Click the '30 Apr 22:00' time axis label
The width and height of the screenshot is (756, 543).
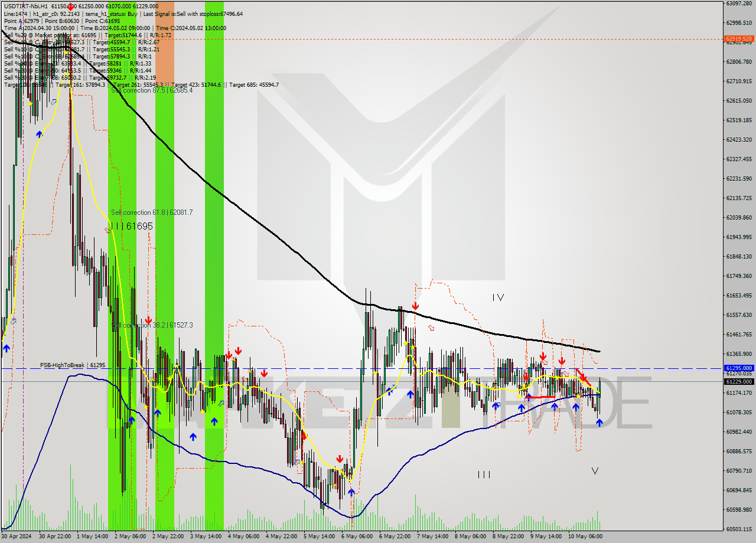click(x=54, y=537)
